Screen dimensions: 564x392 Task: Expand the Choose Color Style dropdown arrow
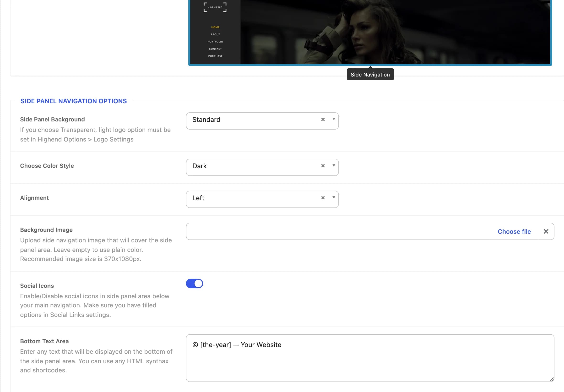[334, 166]
